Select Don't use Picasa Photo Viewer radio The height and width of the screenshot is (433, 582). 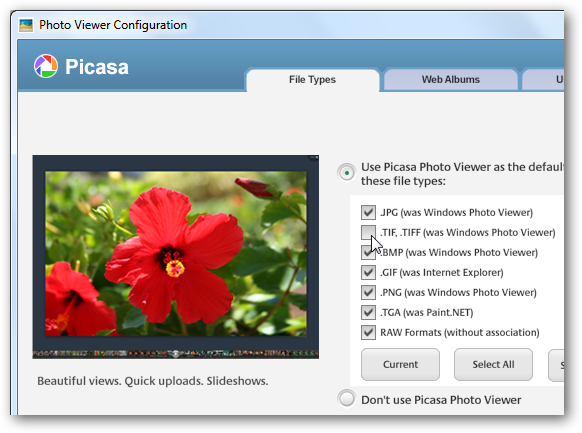click(347, 399)
